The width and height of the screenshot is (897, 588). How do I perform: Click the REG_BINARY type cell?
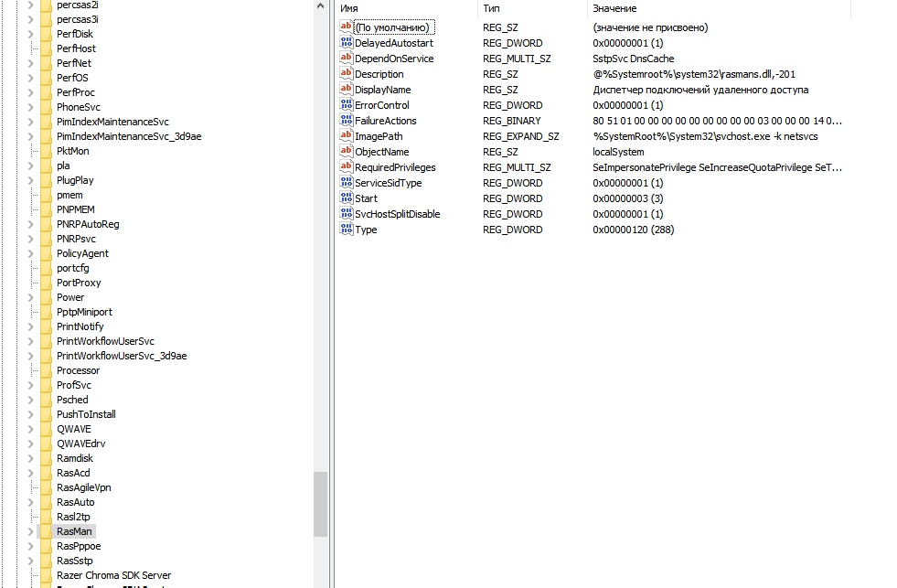(511, 121)
